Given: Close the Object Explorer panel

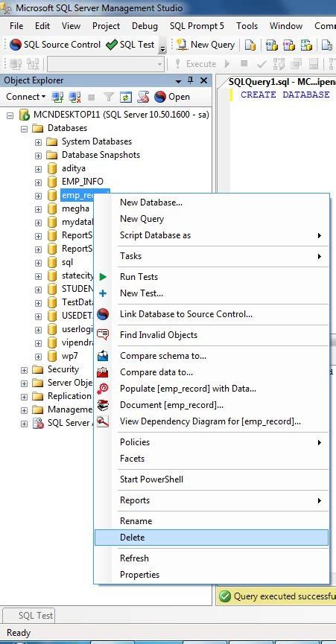Looking at the screenshot, I should tap(203, 80).
